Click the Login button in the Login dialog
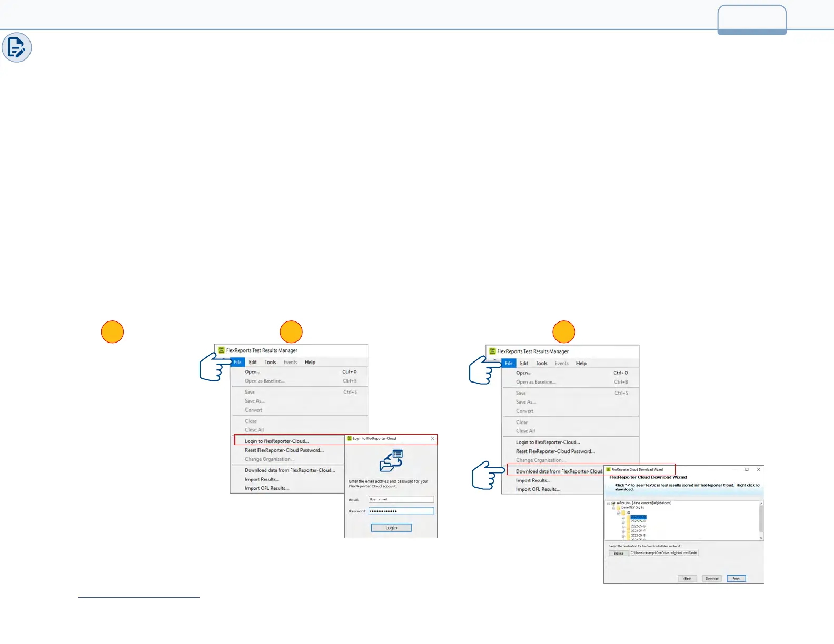 (x=391, y=528)
